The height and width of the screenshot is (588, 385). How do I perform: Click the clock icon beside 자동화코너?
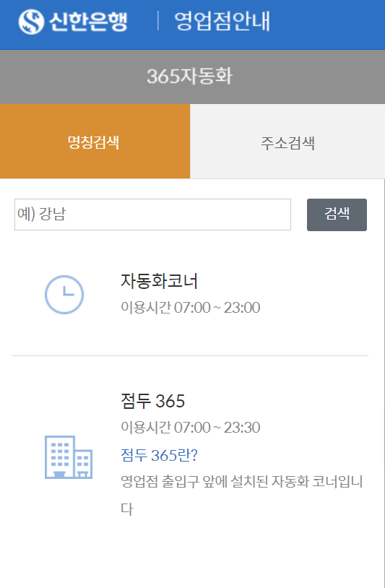64,295
